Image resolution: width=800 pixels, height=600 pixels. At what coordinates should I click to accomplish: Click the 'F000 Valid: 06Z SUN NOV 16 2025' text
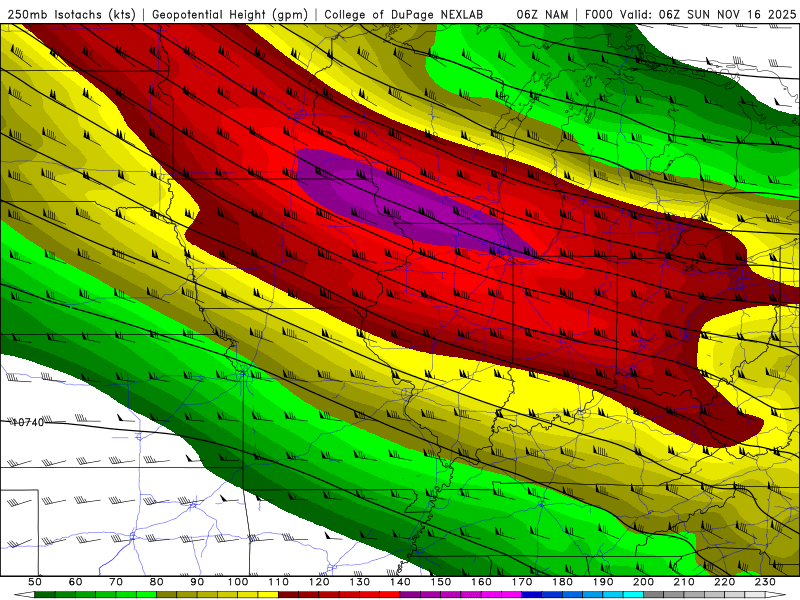click(x=690, y=14)
